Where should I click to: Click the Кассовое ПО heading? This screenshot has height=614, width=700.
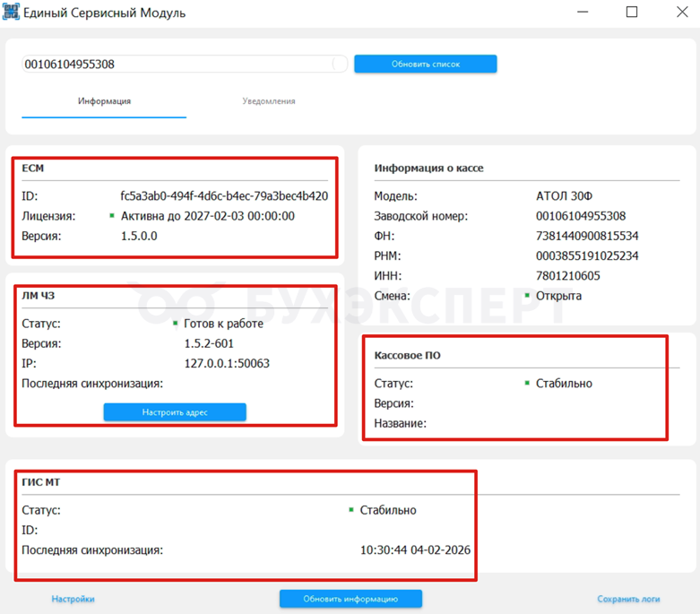coord(407,356)
